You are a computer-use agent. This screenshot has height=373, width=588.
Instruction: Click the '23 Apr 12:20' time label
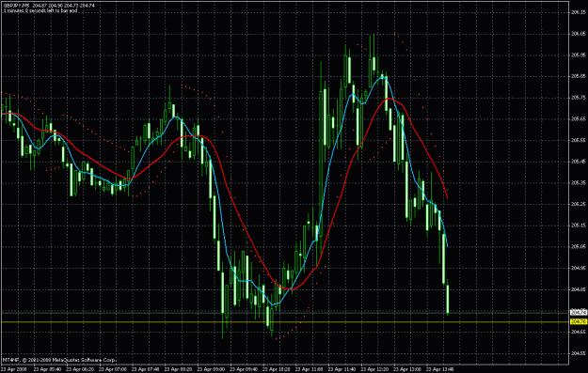tap(373, 369)
